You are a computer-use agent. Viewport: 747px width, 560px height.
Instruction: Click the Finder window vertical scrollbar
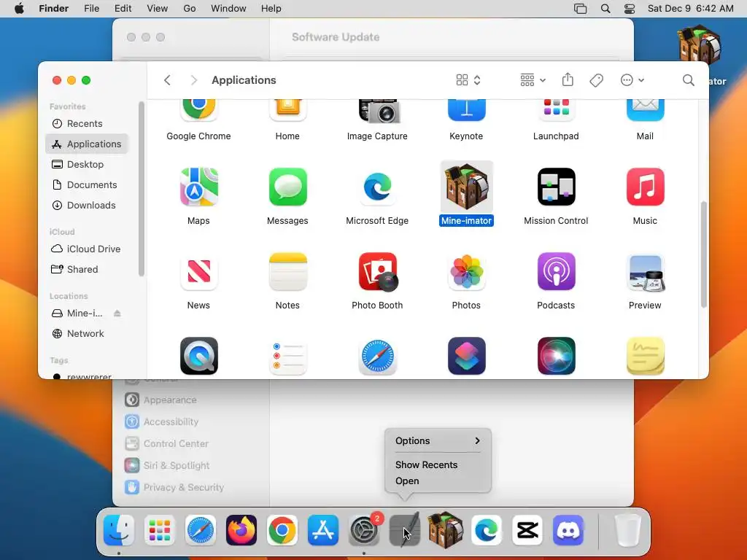point(703,254)
